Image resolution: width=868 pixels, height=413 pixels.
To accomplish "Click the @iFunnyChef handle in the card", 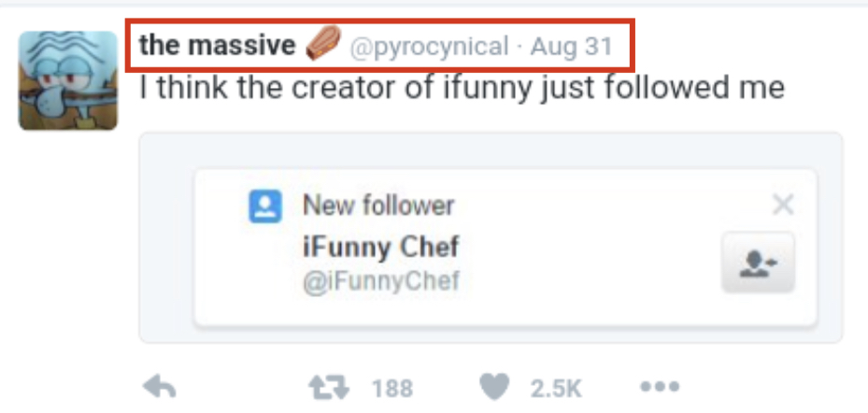I will coord(380,281).
